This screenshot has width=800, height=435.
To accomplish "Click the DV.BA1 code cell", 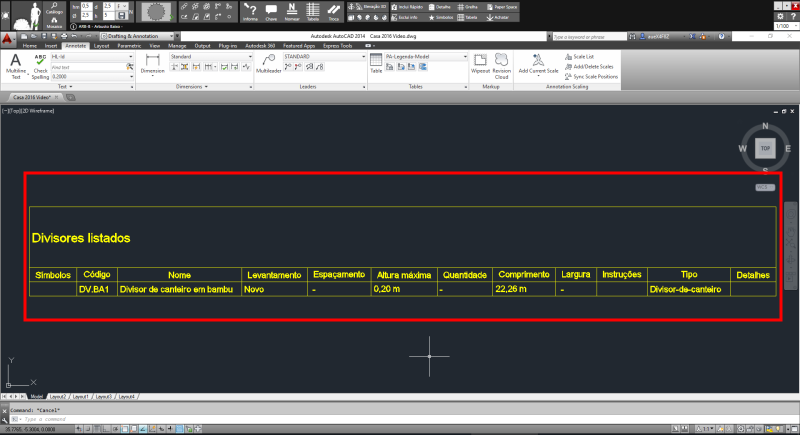I will [97, 289].
